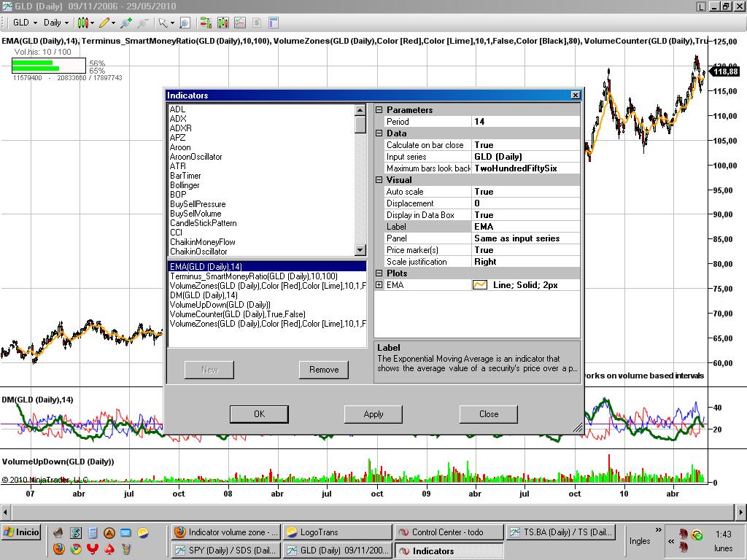Select DM(GLD (Daily),14) applied indicator
Screen dimensions: 747x560
[x=204, y=295]
